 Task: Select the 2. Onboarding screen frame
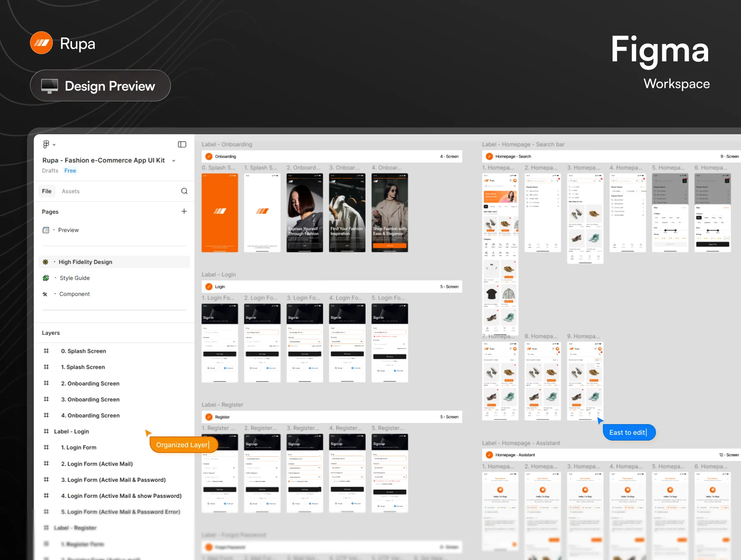[x=305, y=212]
